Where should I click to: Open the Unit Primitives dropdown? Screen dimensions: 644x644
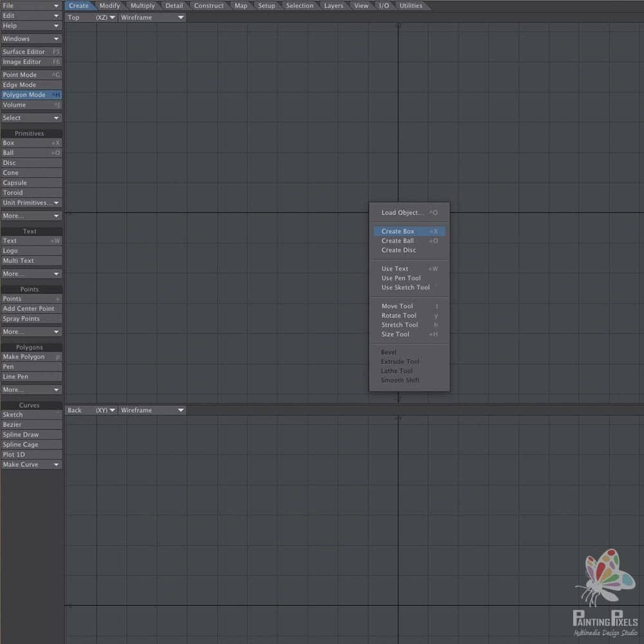tap(31, 203)
